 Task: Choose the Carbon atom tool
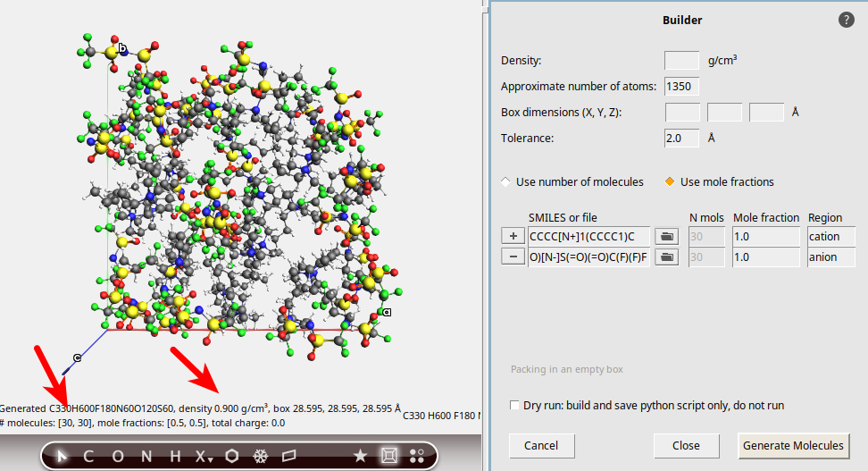[x=88, y=456]
